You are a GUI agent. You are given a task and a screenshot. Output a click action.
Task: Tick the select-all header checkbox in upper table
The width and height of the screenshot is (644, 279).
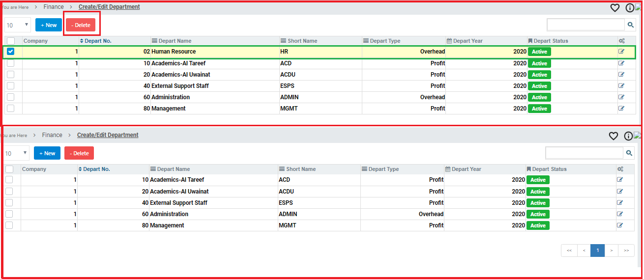click(11, 41)
